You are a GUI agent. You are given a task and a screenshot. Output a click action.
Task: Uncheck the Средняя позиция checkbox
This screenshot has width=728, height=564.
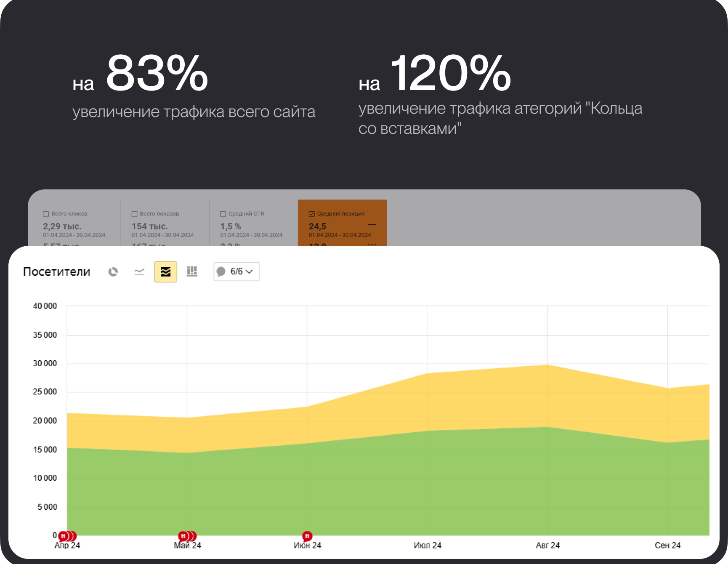pos(312,214)
